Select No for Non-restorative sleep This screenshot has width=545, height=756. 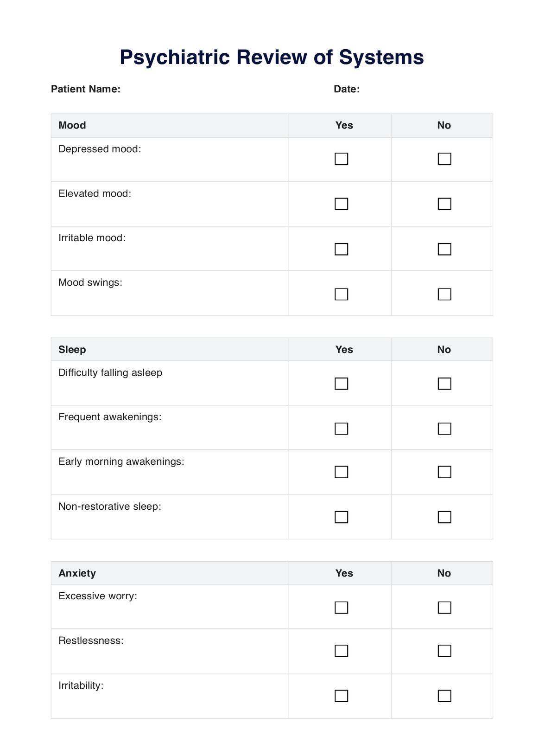pyautogui.click(x=444, y=517)
